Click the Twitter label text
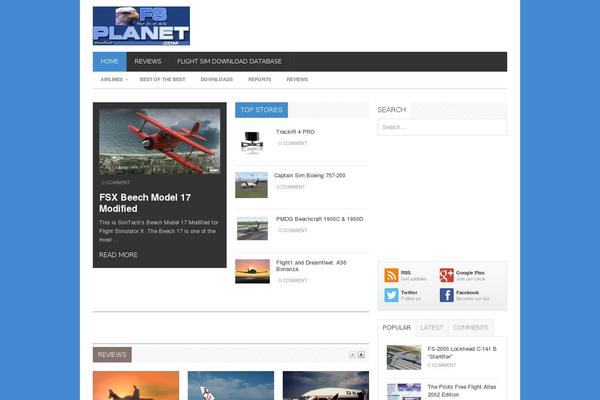600x400 pixels. (x=409, y=292)
